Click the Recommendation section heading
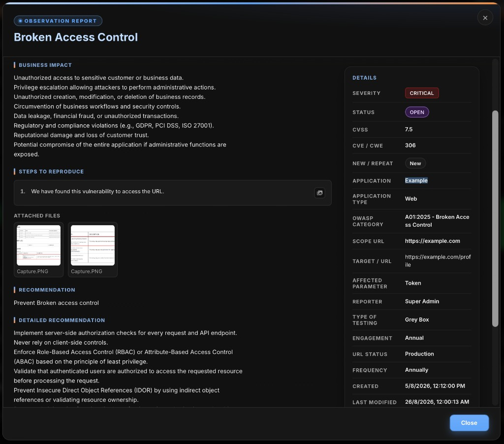This screenshot has height=444, width=504. [x=47, y=290]
